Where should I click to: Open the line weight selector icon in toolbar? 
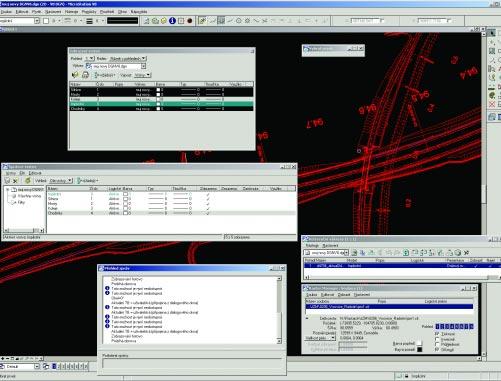point(89,21)
